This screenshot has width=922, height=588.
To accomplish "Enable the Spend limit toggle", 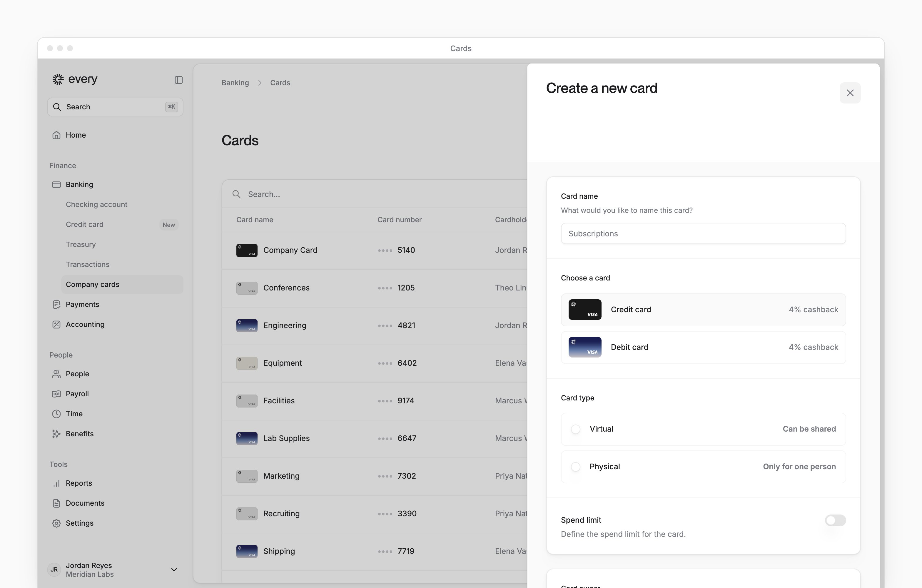I will click(835, 520).
